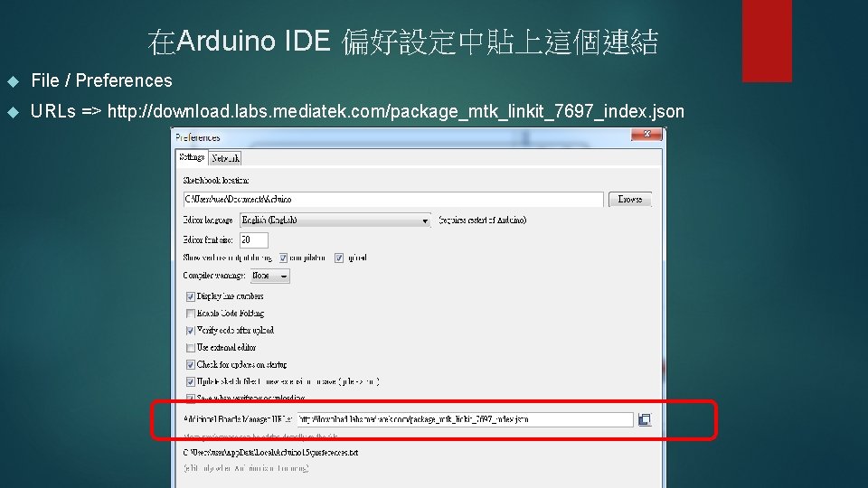Click the Browse button for sketchbook location
868x488 pixels.
click(x=630, y=199)
